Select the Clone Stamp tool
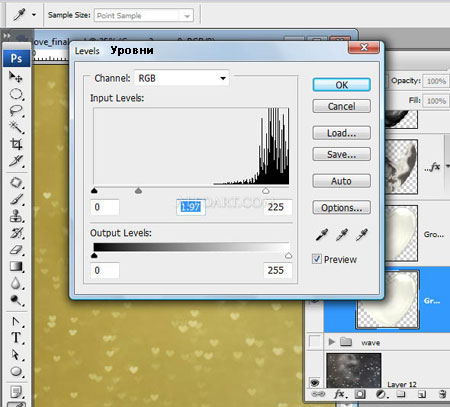450x407 pixels. (15, 216)
